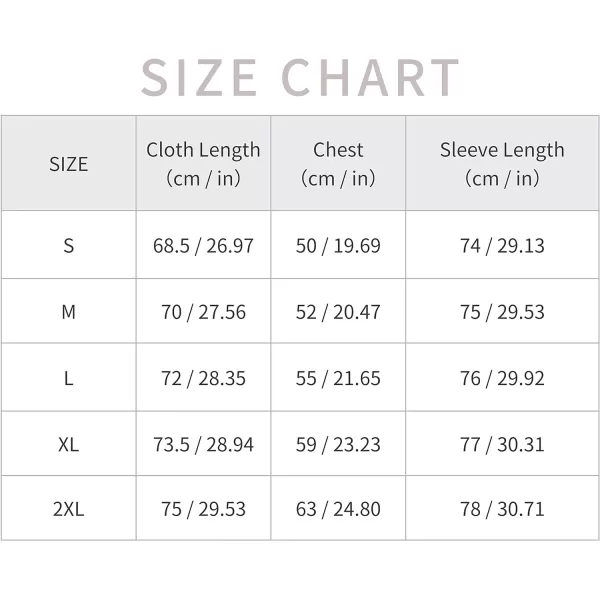Viewport: 600px width, 600px height.
Task: Click the 52 / 20.47 chest cell
Action: [338, 312]
